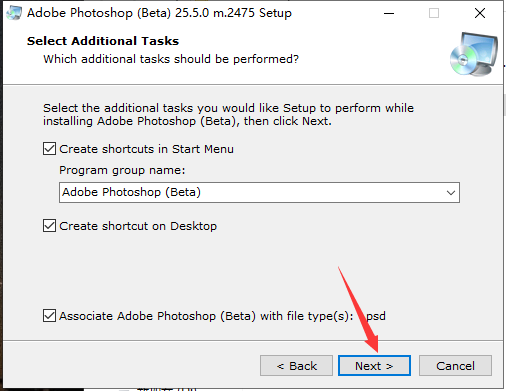The image size is (506, 391).
Task: Click the Select Additional Tasks heading
Action: pos(103,41)
